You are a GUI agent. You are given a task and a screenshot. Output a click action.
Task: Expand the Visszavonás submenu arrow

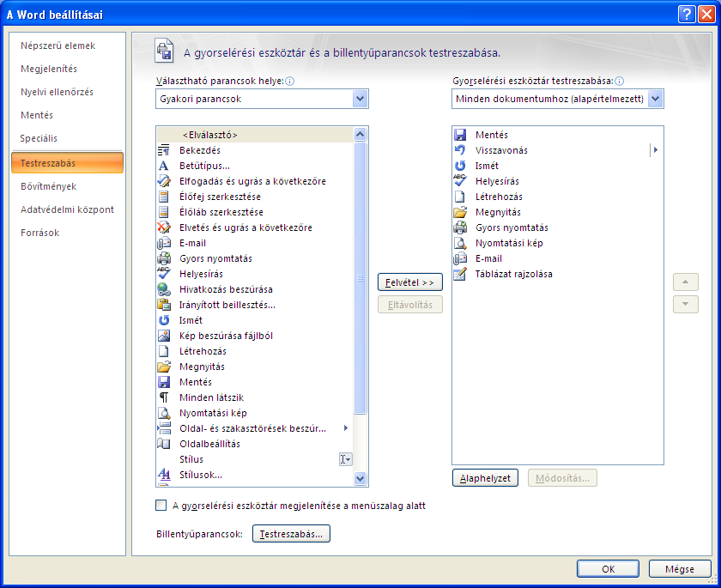coord(656,150)
